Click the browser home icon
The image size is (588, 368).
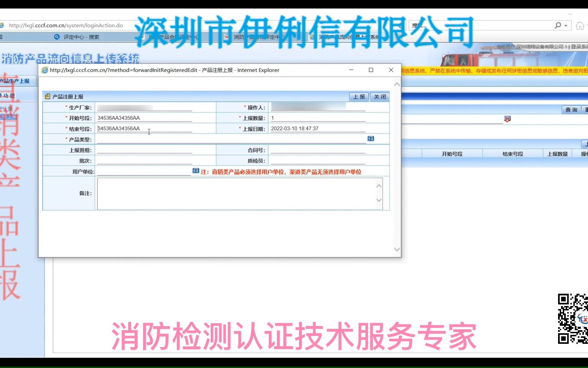tap(580, 26)
